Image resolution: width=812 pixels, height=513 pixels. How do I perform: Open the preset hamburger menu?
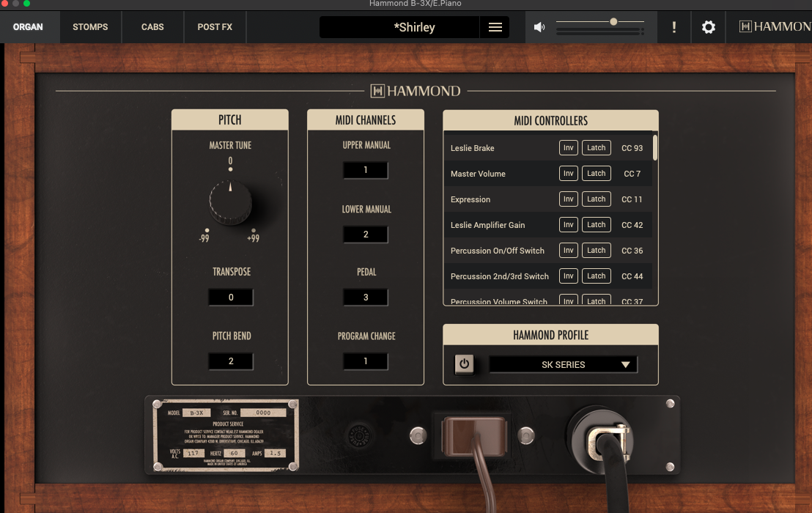(495, 27)
